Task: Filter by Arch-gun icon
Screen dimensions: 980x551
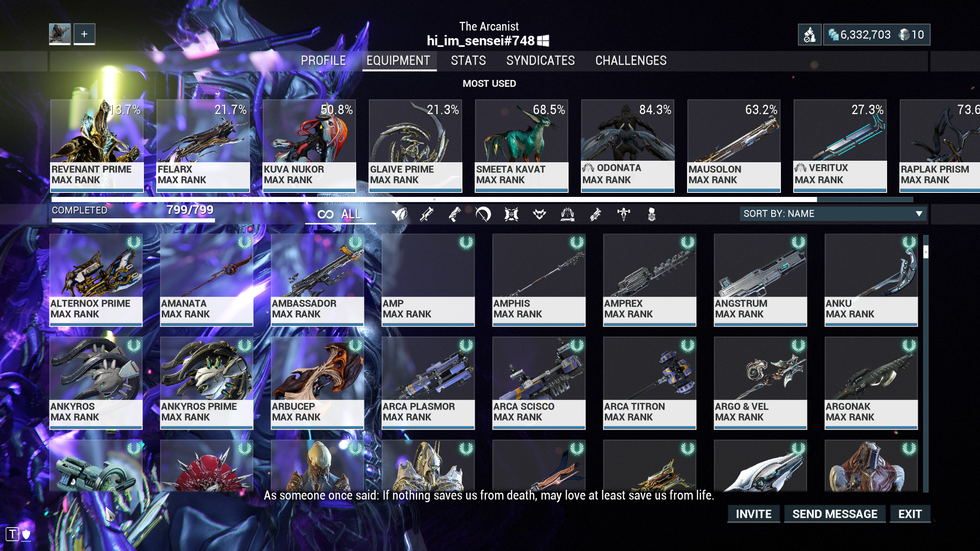Action: pos(596,214)
